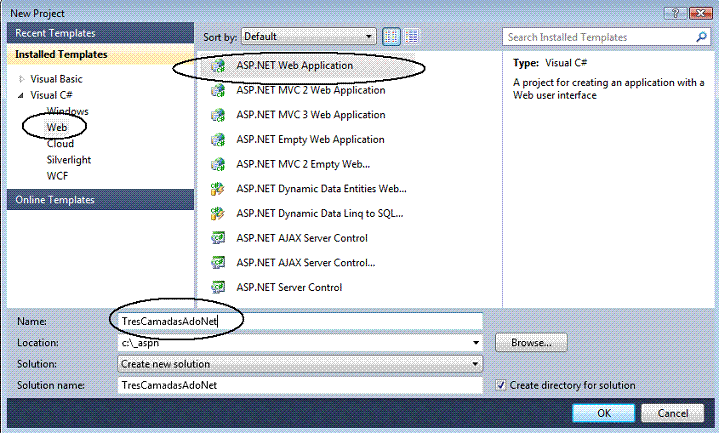Select ASP.NET Web Application template text
This screenshot has height=433, width=719.
pyautogui.click(x=295, y=66)
